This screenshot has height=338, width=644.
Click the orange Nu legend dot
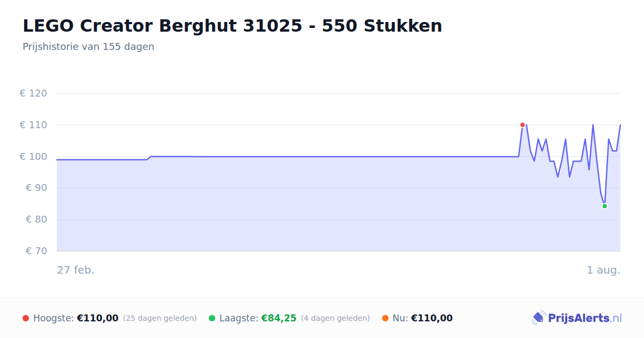tap(385, 318)
